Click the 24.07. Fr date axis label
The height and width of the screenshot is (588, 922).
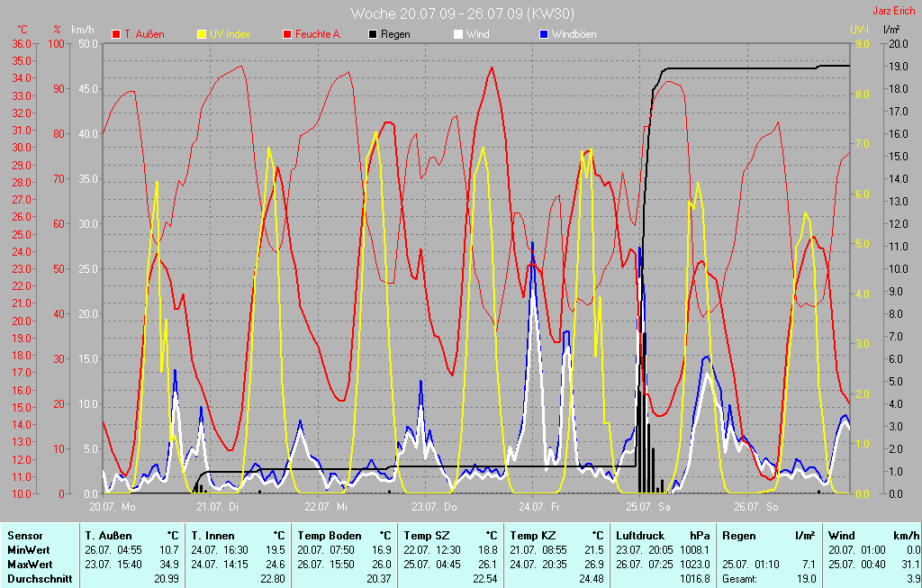pyautogui.click(x=540, y=506)
